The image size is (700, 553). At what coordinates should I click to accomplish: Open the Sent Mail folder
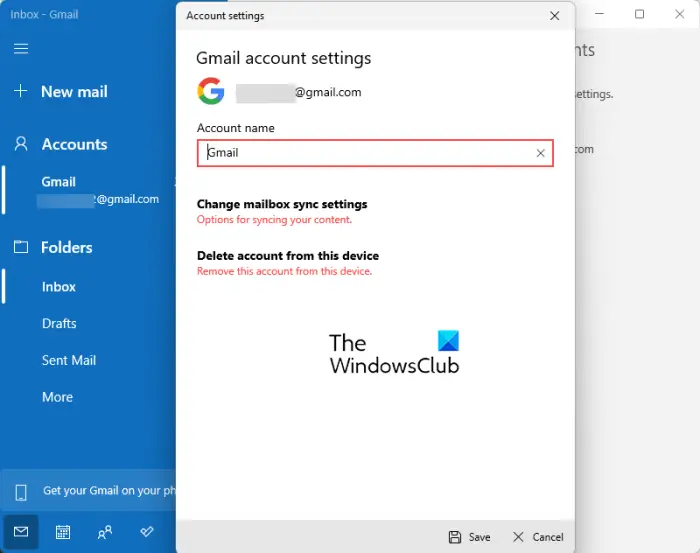pyautogui.click(x=69, y=360)
